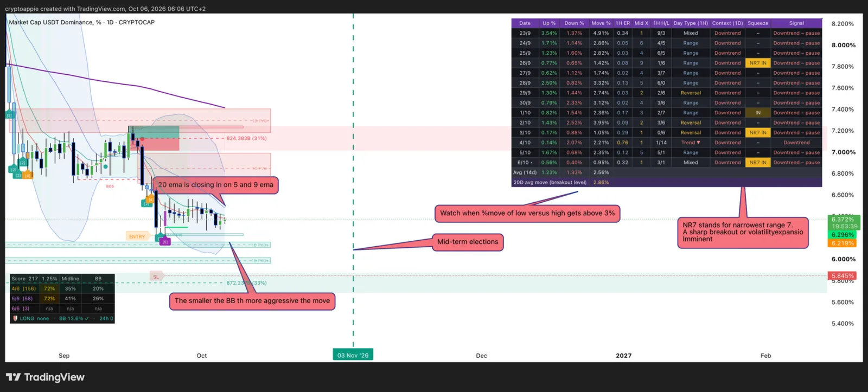Click the 7.000% price axis label
868x392 pixels.
[x=844, y=152]
